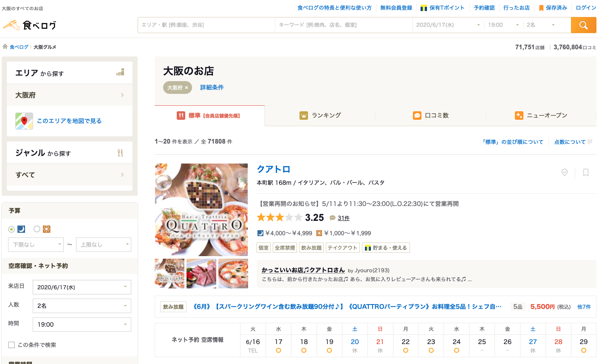Open the 時間 19:00 dropdown in sidebar

coord(82,324)
